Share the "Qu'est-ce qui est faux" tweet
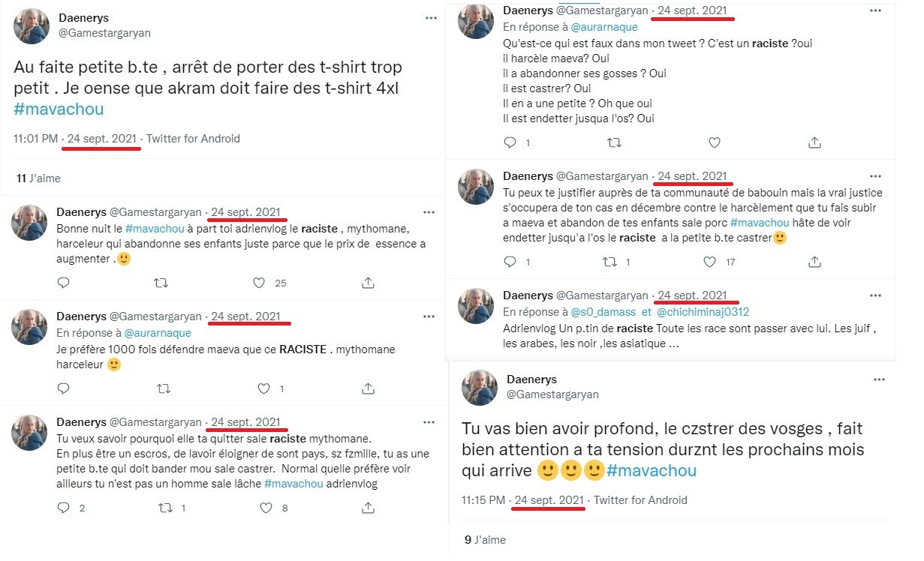 814,142
